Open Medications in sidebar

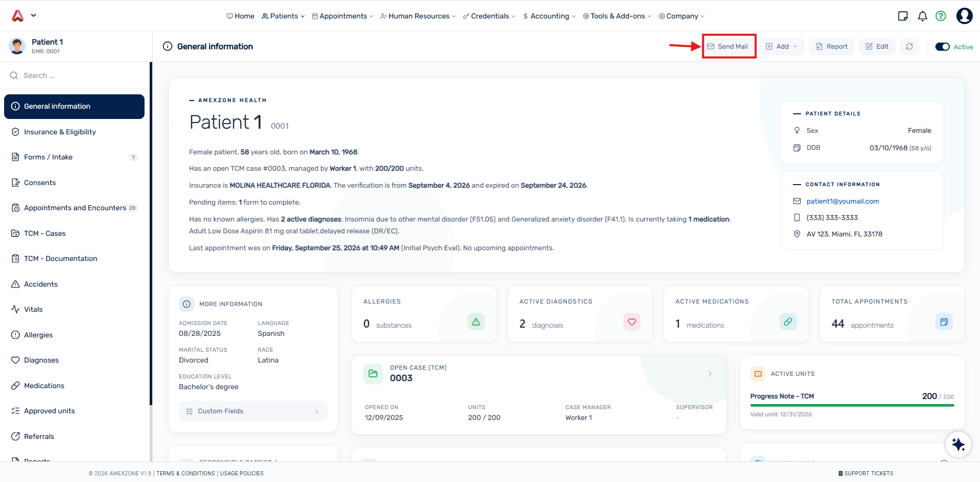pyautogui.click(x=74, y=386)
